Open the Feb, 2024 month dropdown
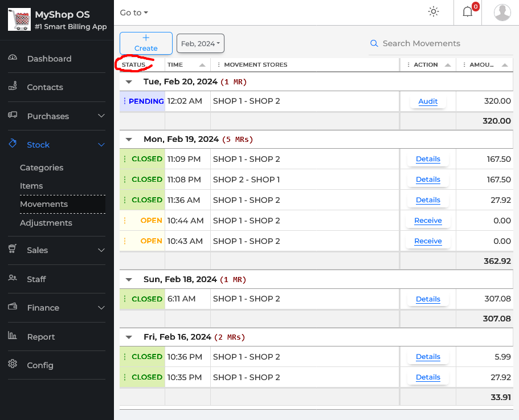Viewport: 519px width, 420px height. tap(201, 44)
